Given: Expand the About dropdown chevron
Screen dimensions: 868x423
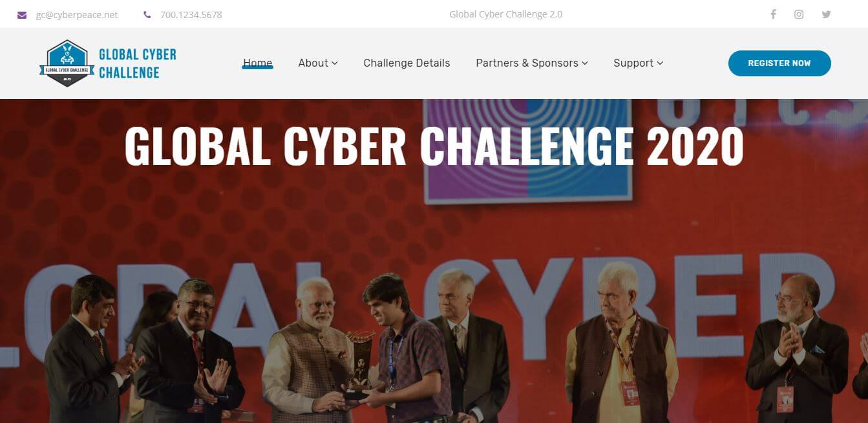Looking at the screenshot, I should 335,63.
